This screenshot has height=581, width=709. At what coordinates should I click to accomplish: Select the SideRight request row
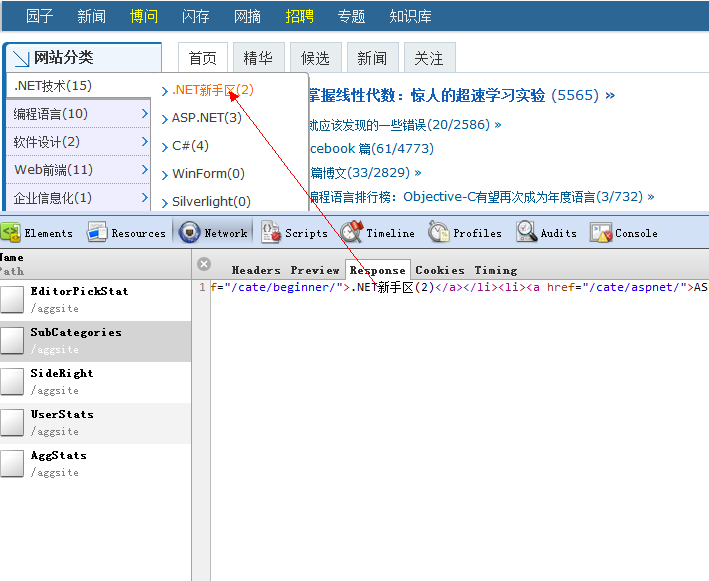95,382
